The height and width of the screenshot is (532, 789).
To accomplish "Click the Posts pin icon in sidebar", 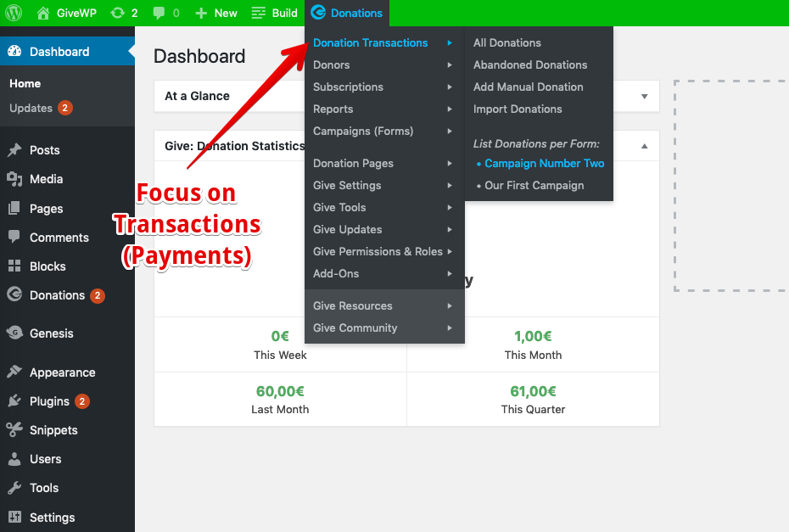I will (14, 149).
